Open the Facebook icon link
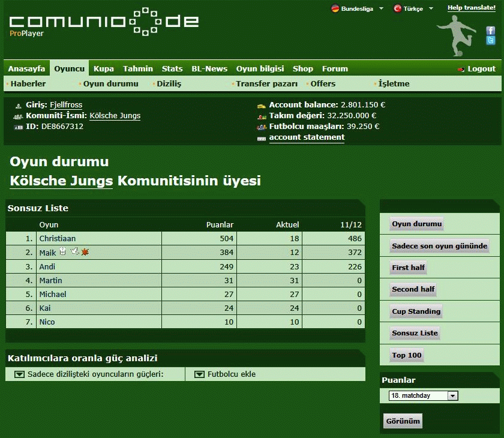The image size is (504, 438). click(490, 30)
